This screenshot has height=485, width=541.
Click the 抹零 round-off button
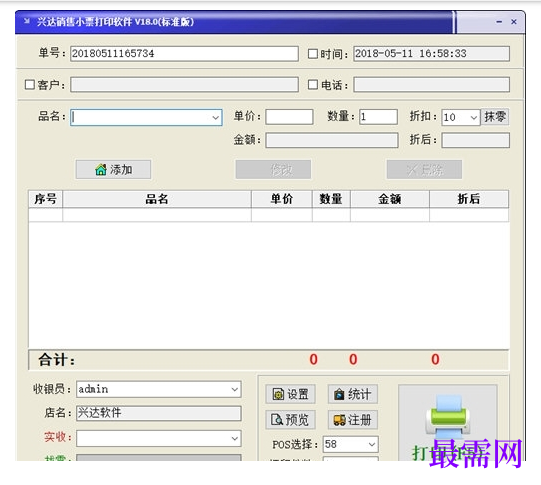495,117
